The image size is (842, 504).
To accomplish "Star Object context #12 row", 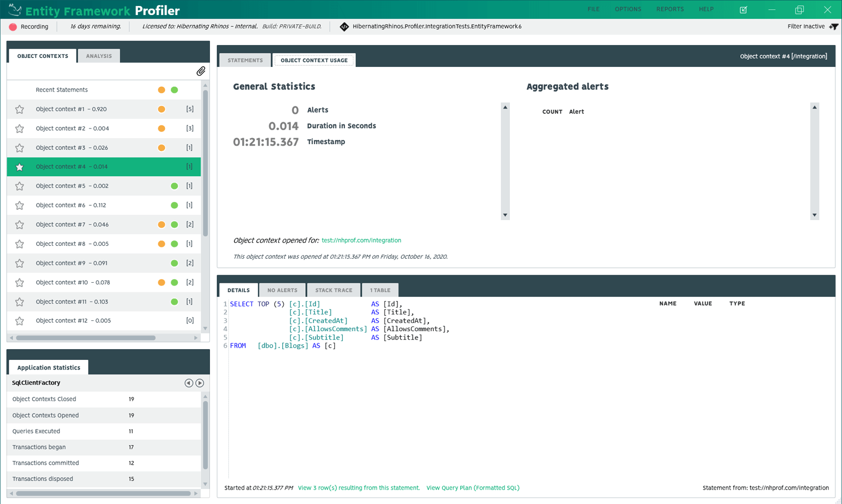I will [20, 321].
